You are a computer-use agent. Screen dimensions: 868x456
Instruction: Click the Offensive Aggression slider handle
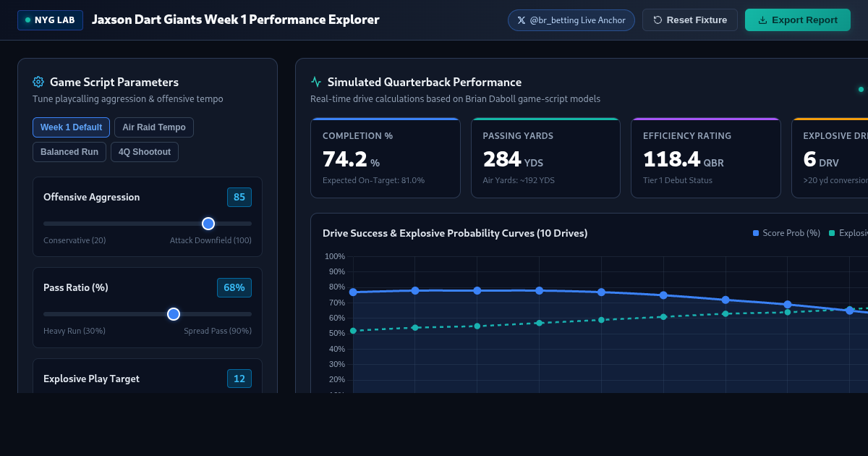point(208,224)
